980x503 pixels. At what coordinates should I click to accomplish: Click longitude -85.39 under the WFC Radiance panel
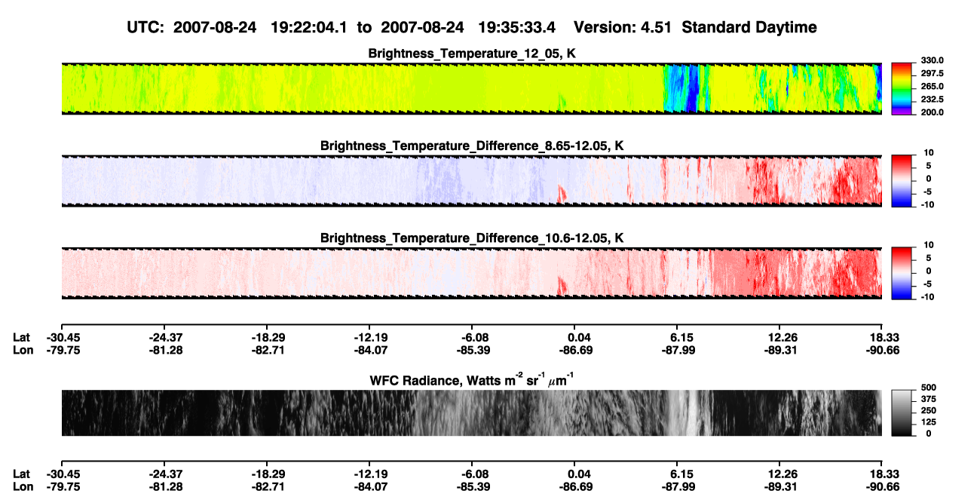473,487
